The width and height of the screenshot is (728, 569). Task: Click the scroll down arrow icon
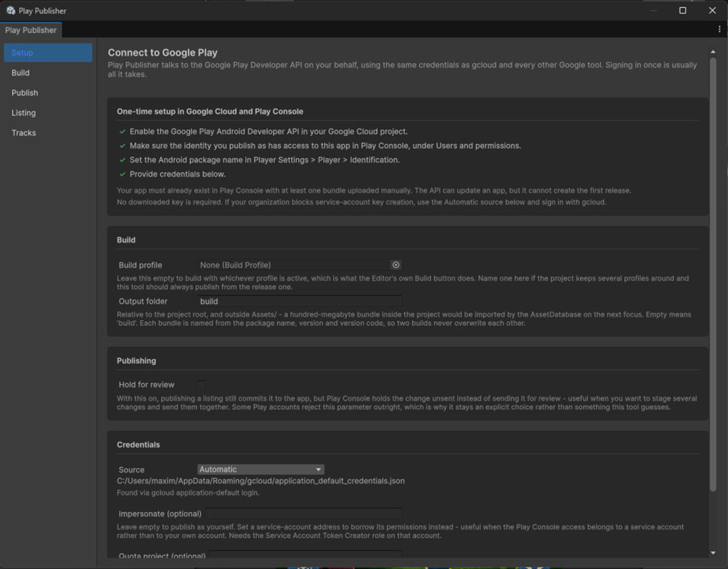point(712,553)
